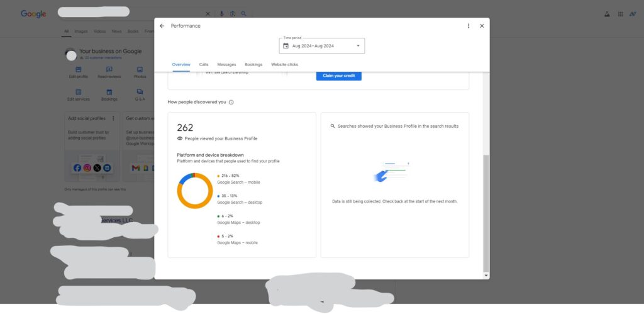Open the Google apps grid

(620, 14)
